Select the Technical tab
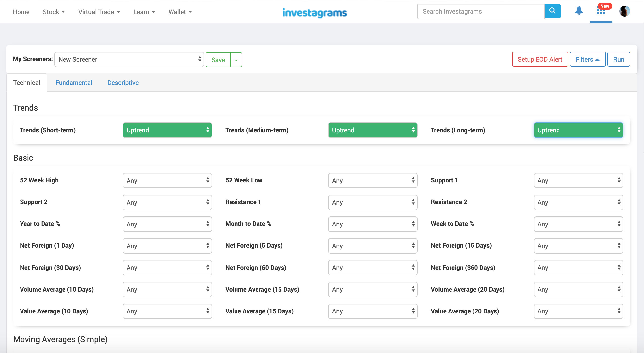This screenshot has height=353, width=644. 27,83
